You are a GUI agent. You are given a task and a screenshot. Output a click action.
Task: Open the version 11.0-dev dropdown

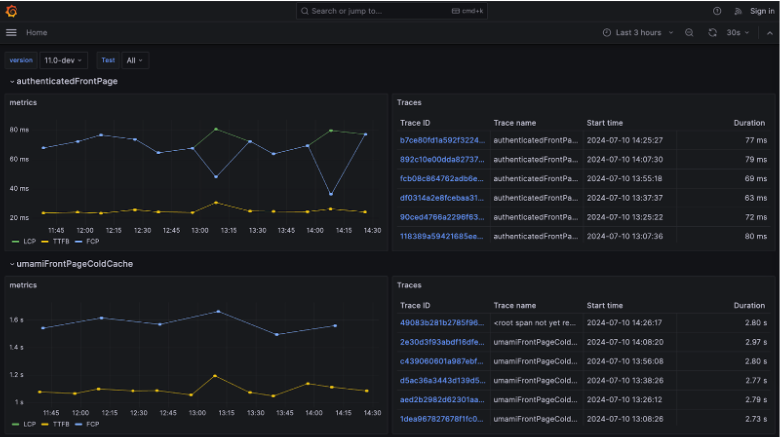coord(65,60)
